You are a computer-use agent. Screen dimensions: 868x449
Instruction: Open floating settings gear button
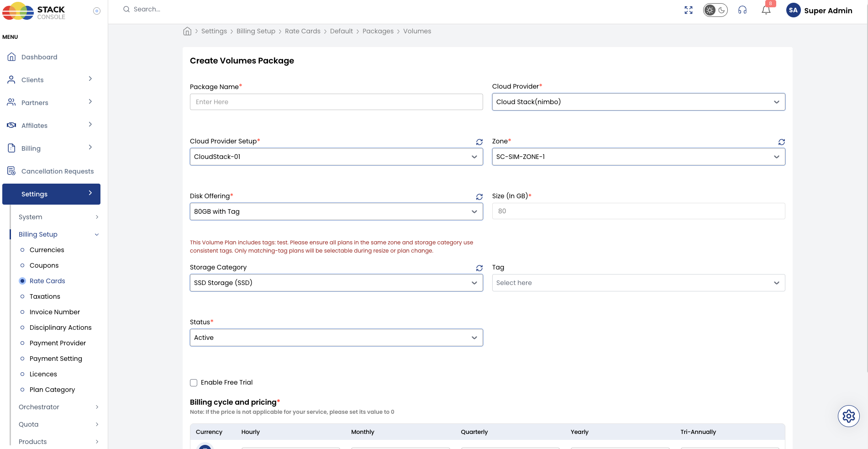click(x=849, y=416)
